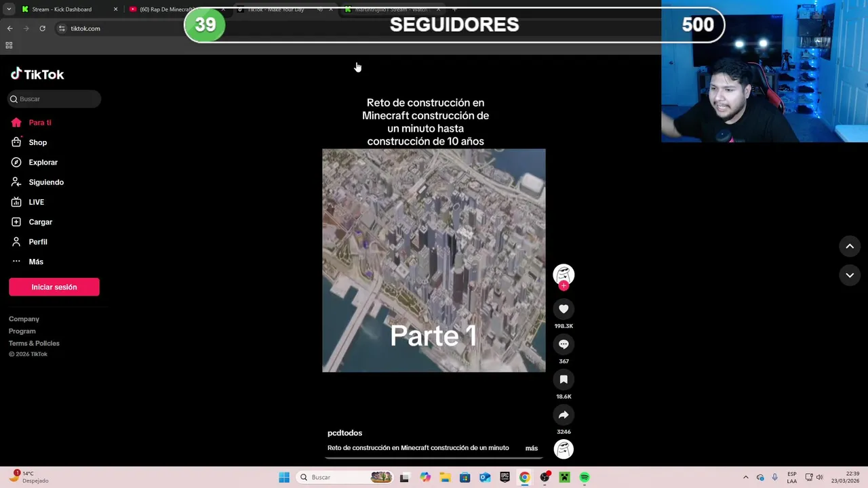868x488 pixels.
Task: Open Minecraft from the taskbar
Action: click(564, 477)
